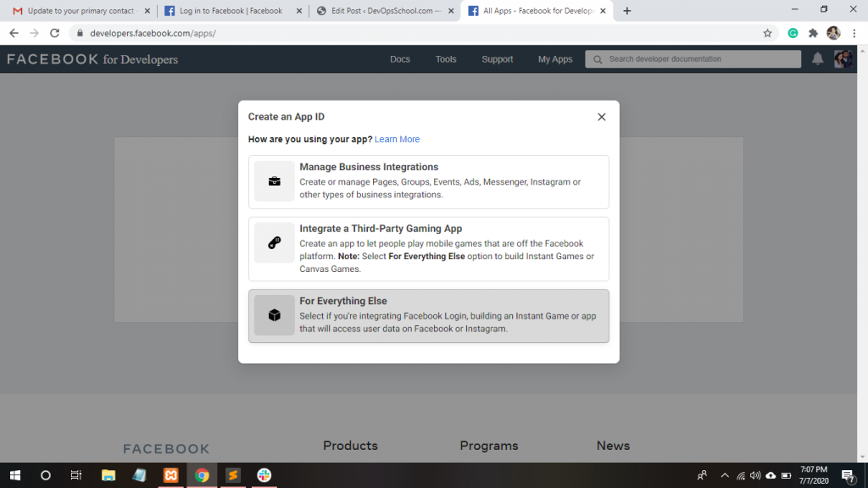The height and width of the screenshot is (488, 868).
Task: Show hidden system tray icons
Action: (725, 475)
